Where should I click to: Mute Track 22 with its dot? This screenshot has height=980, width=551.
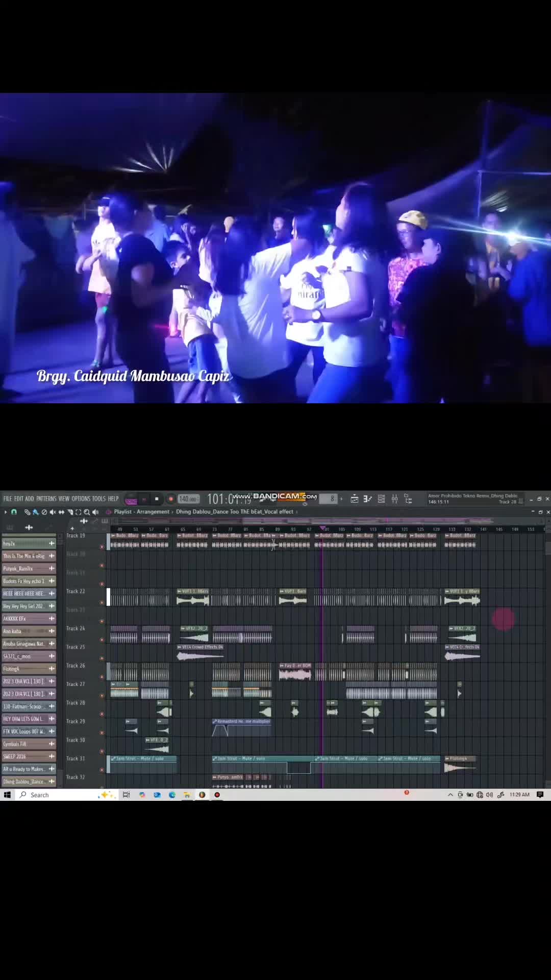pyautogui.click(x=102, y=602)
